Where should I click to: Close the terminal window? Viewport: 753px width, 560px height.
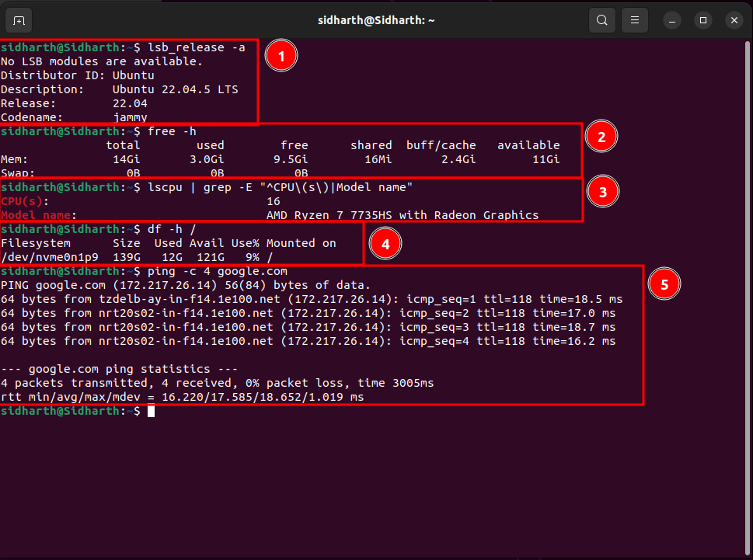coord(734,19)
